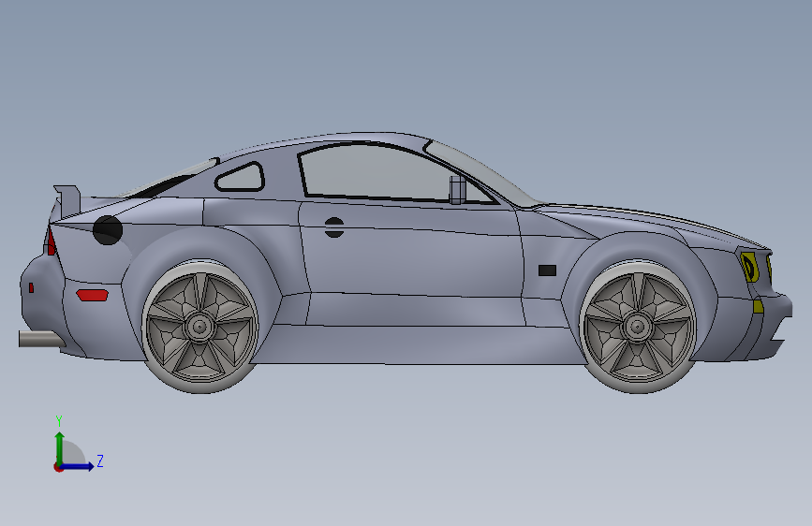The height and width of the screenshot is (526, 812).
Task: Select the black fender vent behind front wheel
Action: point(547,270)
